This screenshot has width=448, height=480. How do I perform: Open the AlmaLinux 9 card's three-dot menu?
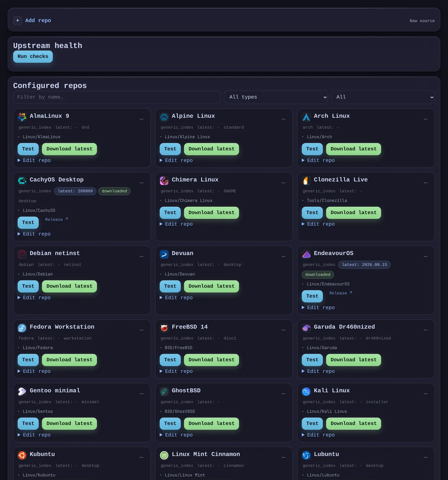(141, 119)
